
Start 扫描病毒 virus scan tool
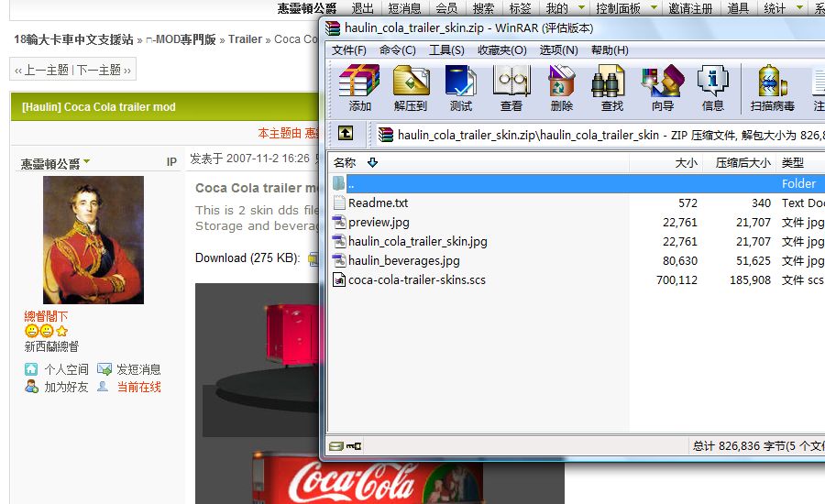(x=773, y=88)
